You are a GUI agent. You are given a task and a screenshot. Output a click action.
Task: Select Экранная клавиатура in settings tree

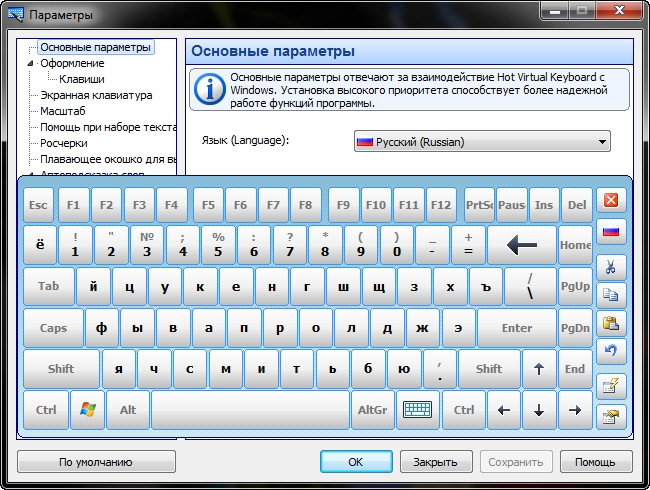pos(96,95)
